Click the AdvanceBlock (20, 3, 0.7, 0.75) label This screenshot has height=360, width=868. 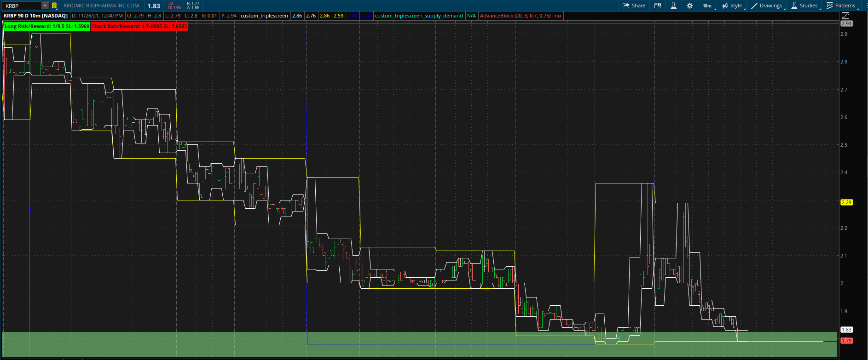point(515,16)
